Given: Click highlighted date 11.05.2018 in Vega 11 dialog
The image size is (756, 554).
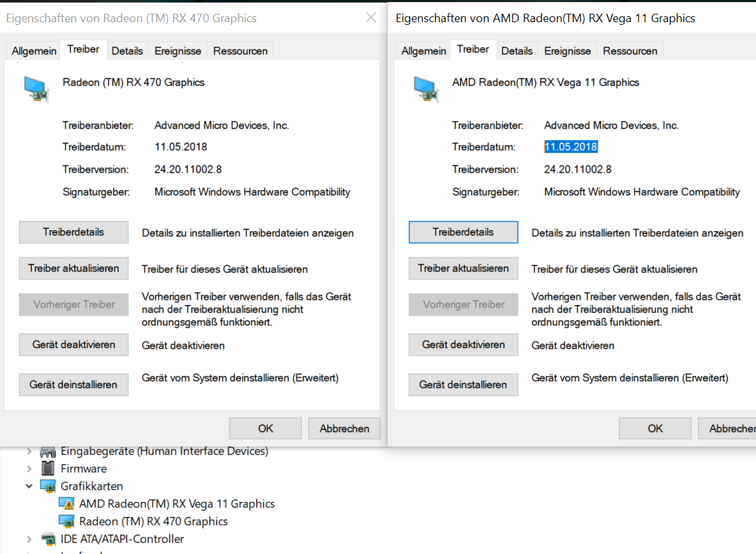Looking at the screenshot, I should pos(571,147).
